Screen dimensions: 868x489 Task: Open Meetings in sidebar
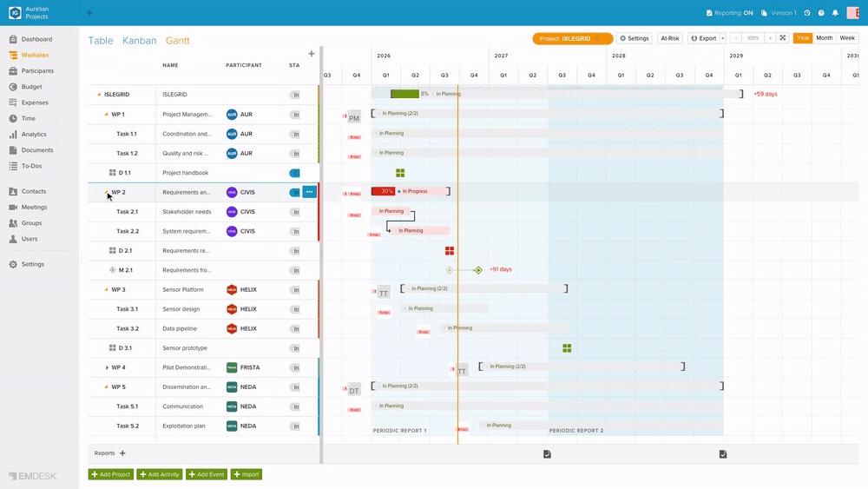[29, 207]
